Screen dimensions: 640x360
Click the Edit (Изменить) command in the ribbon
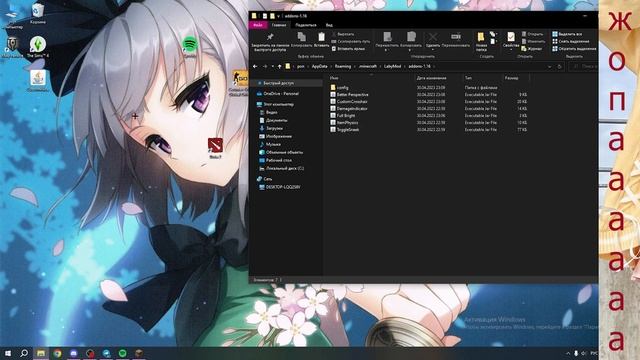[533, 41]
